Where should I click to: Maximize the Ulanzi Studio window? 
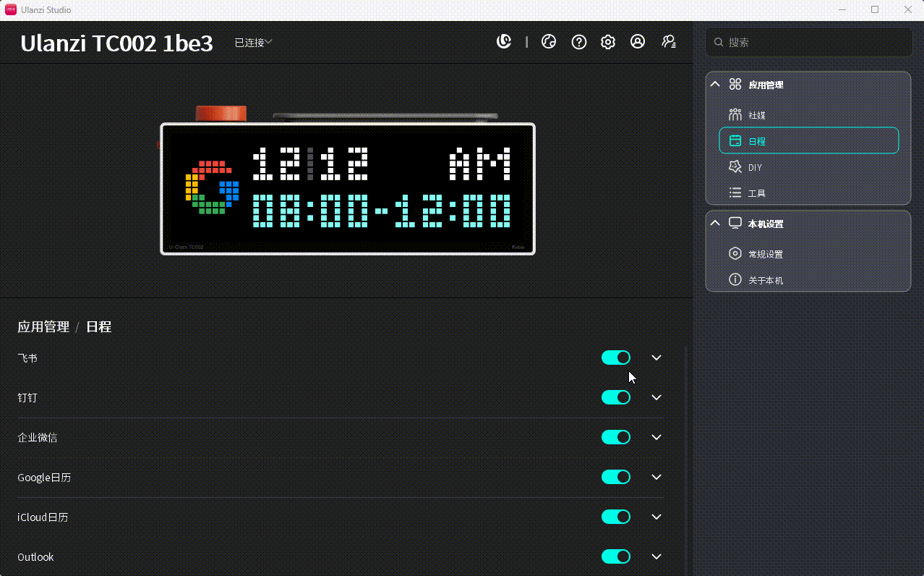click(875, 9)
